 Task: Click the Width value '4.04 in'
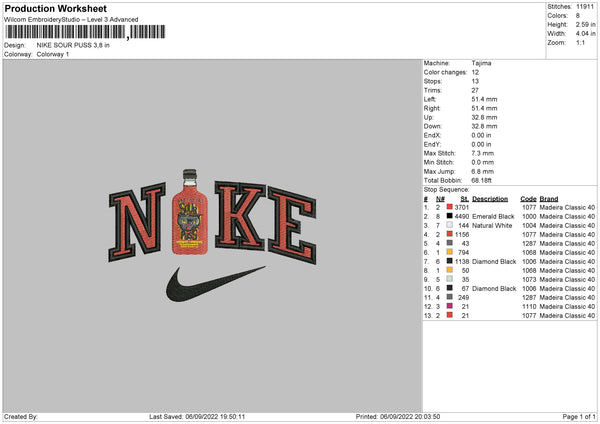(x=585, y=34)
